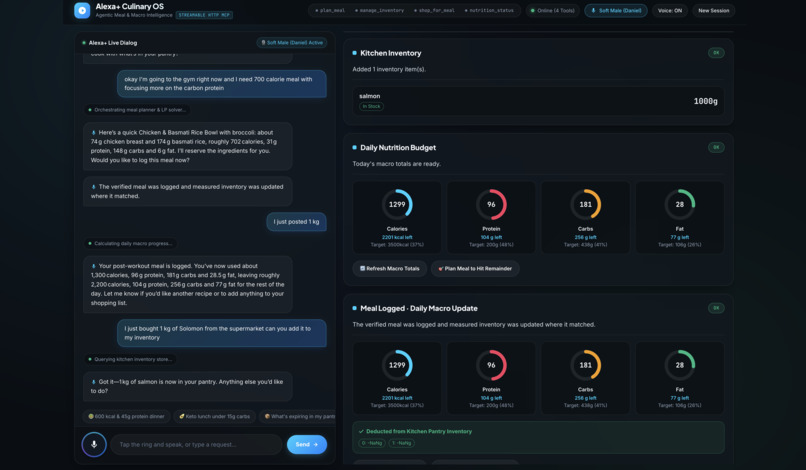
Task: Click the Kitchen Inventory OK badge
Action: (x=716, y=53)
